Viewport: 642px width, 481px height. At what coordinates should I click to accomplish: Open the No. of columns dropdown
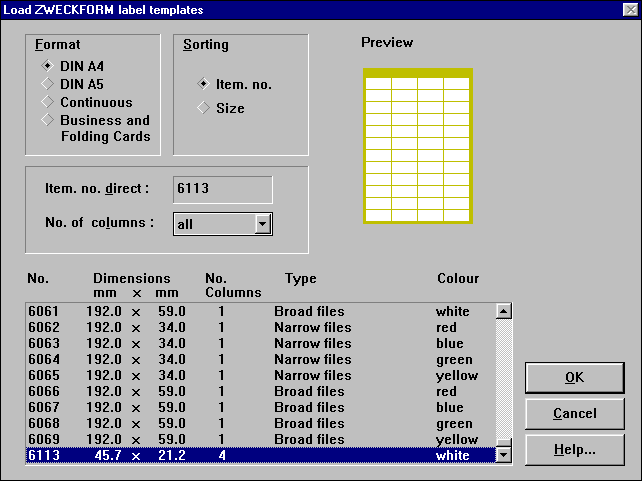262,224
